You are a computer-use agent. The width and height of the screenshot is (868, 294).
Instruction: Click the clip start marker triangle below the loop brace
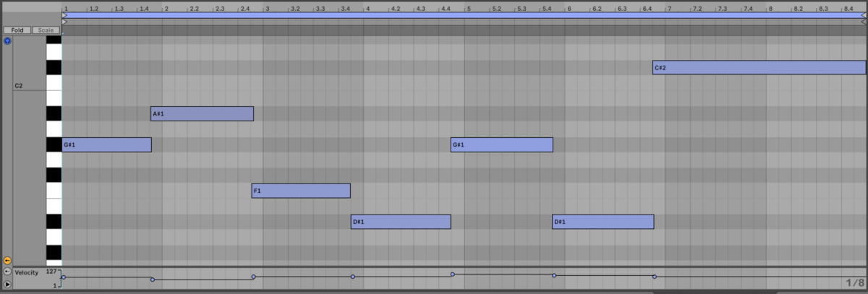(x=65, y=22)
